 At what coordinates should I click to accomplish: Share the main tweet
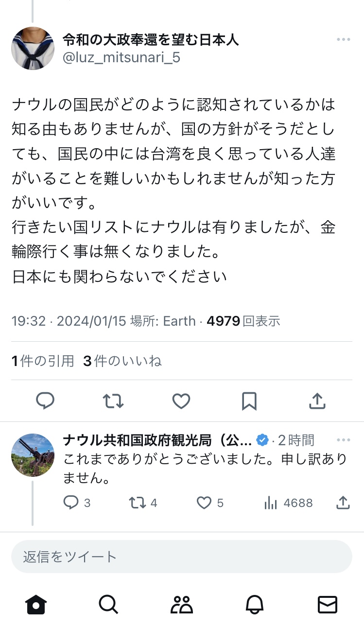317,401
